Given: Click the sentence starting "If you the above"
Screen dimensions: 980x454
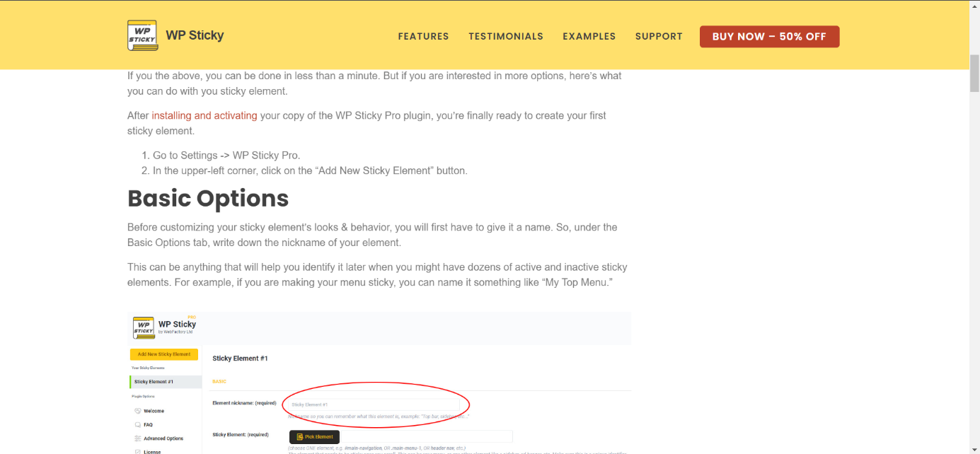Looking at the screenshot, I should pos(374,83).
